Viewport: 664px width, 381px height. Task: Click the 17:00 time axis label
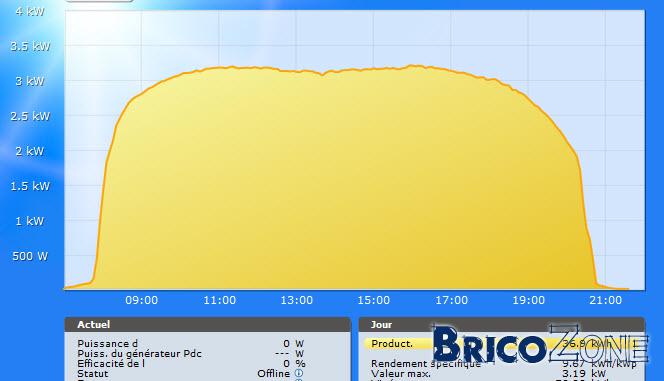(x=451, y=300)
